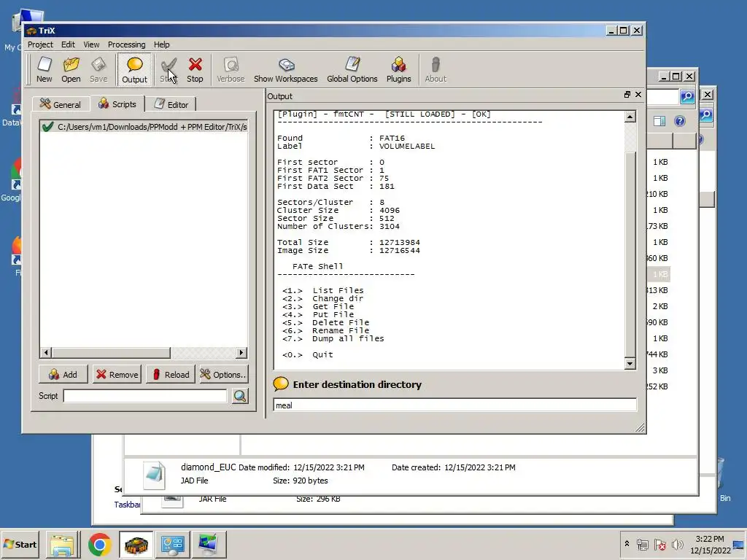This screenshot has width=747, height=560.
Task: Open the Help menu
Action: 161,44
